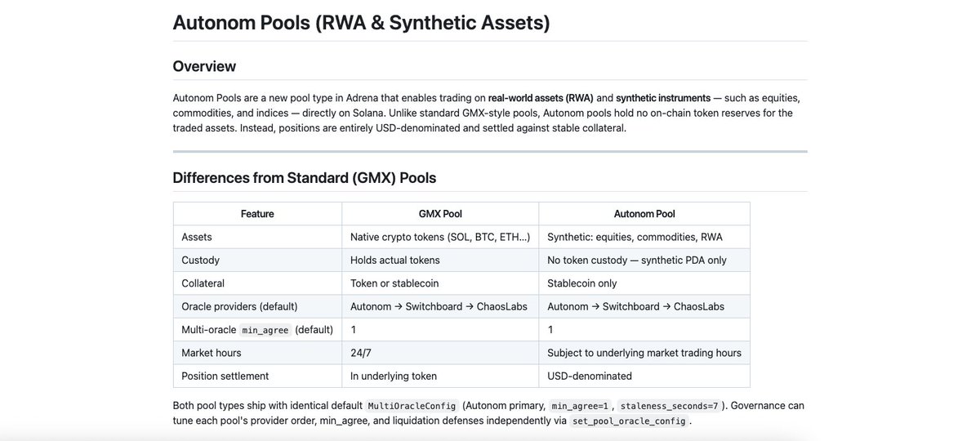980x441 pixels.
Task: Click the 'Autonom Pools (RWA & Synthetic Assets)' title
Action: [x=361, y=22]
